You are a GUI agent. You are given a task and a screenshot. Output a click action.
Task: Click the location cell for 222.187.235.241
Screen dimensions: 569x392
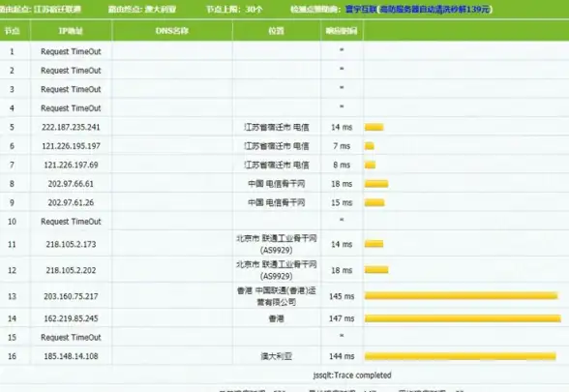(x=277, y=127)
